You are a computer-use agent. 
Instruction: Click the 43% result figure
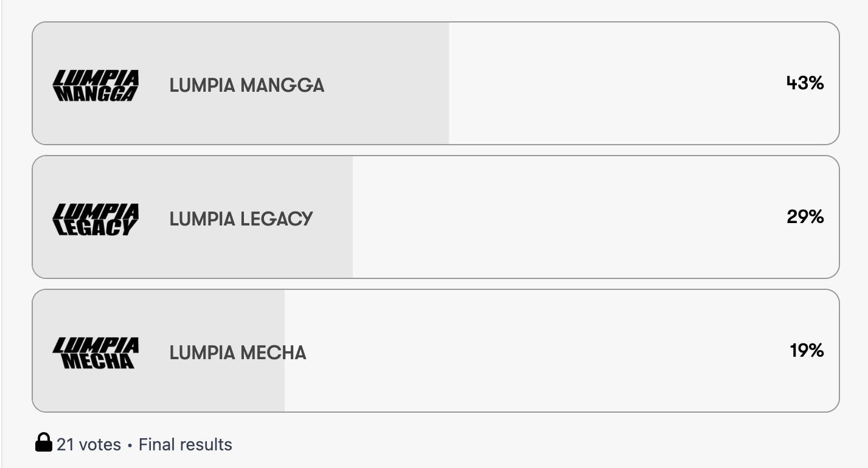click(x=805, y=83)
